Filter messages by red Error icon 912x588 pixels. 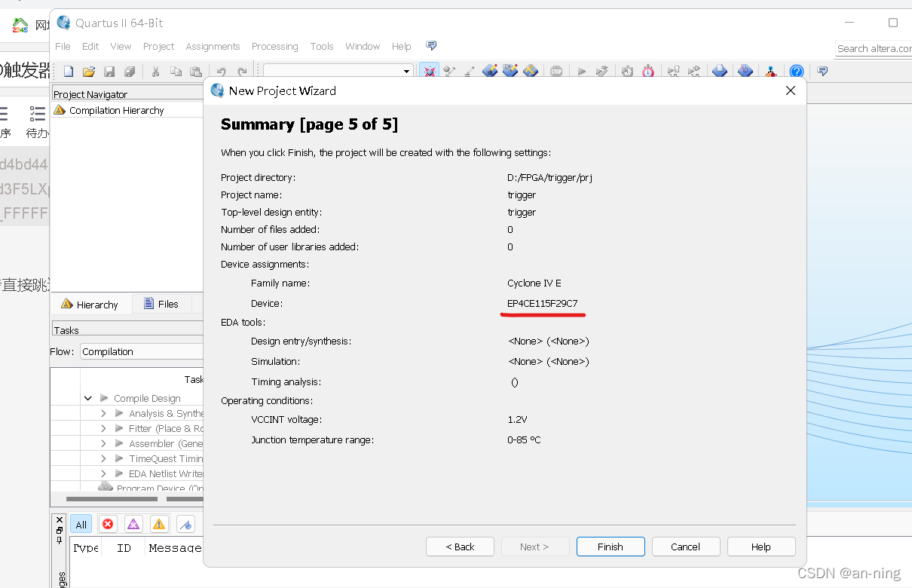[108, 524]
